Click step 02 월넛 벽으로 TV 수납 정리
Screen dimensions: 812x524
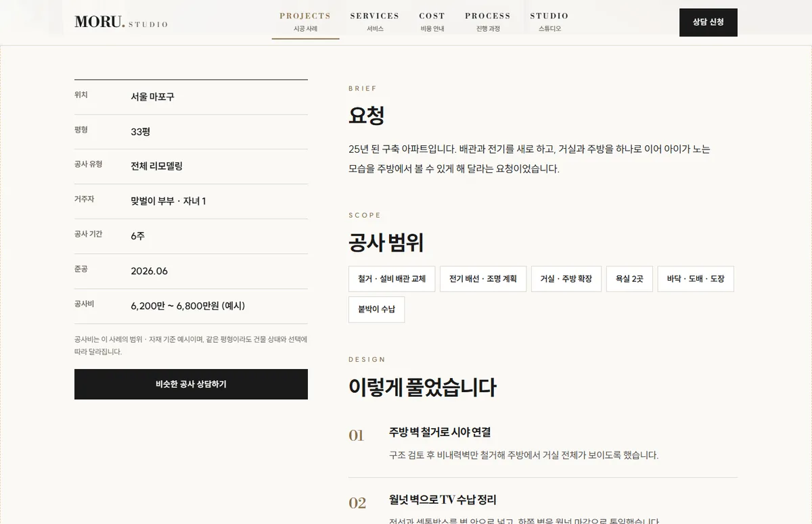(443, 500)
